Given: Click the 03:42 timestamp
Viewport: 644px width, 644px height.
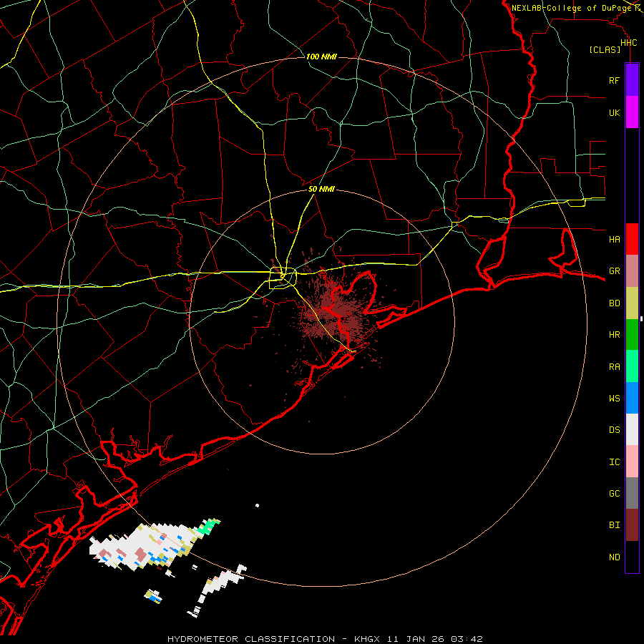Looking at the screenshot, I should (x=467, y=639).
